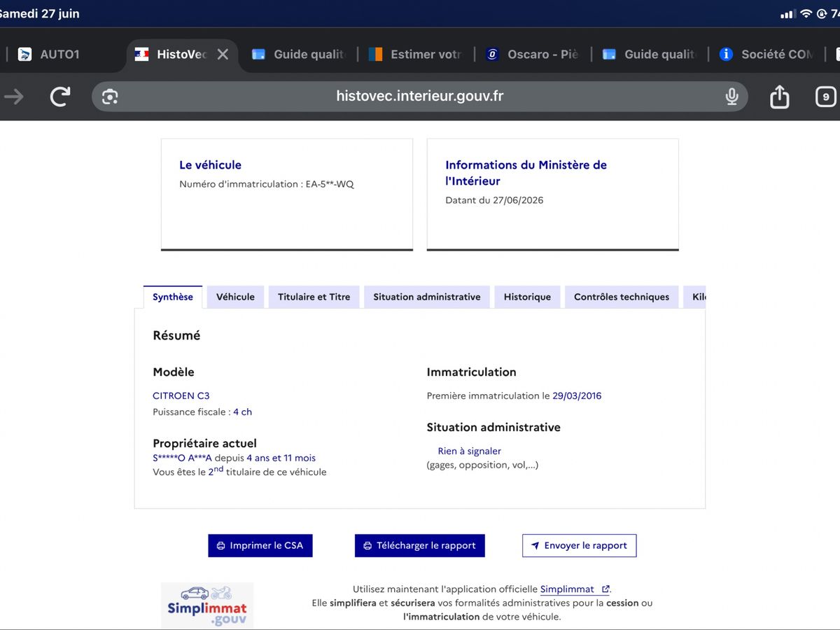Viewport: 840px width, 630px height.
Task: Open the share sheet icon
Action: [x=780, y=96]
